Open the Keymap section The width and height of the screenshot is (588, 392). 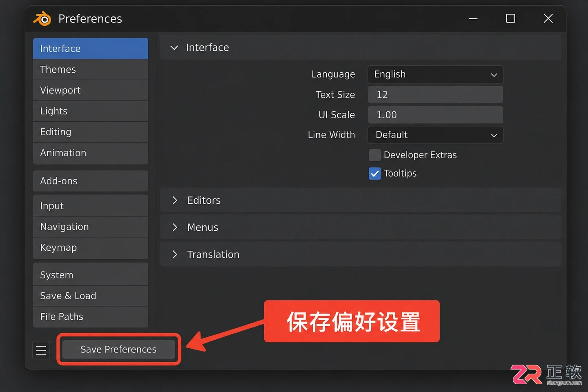pyautogui.click(x=91, y=248)
